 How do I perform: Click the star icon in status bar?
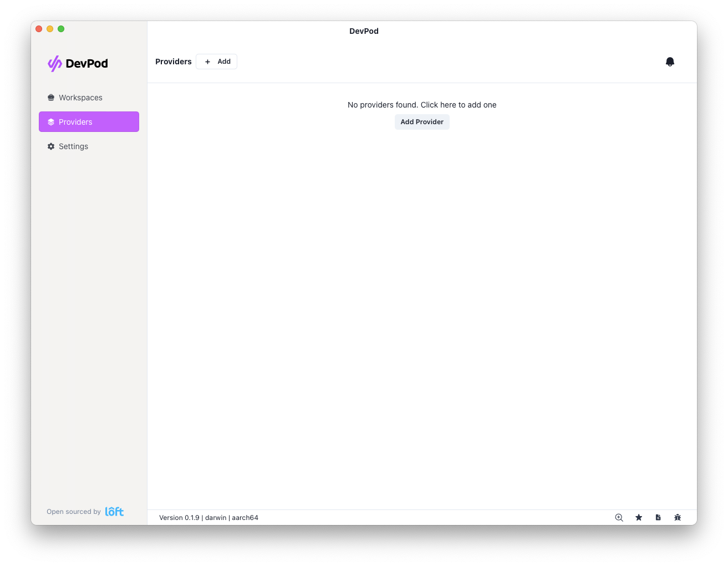click(639, 517)
